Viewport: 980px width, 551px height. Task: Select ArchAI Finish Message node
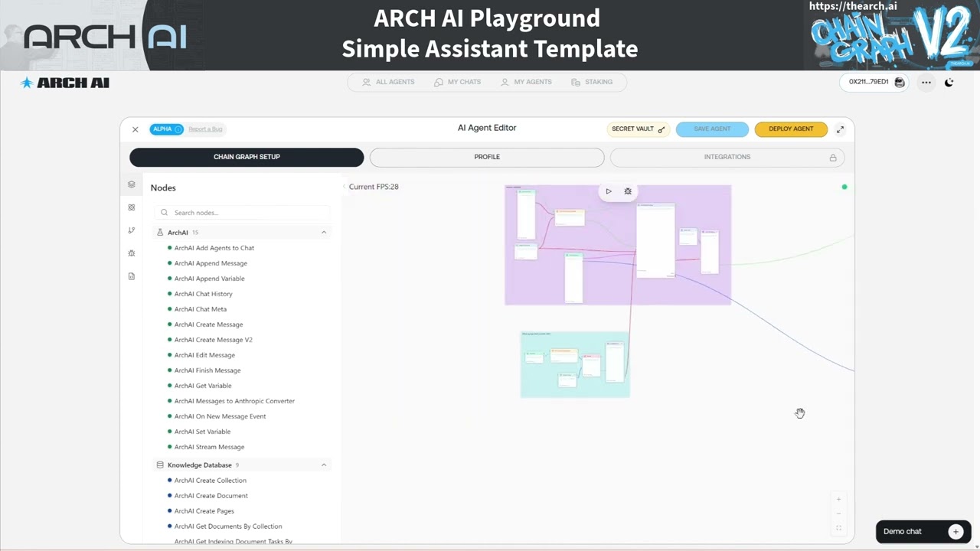(207, 370)
